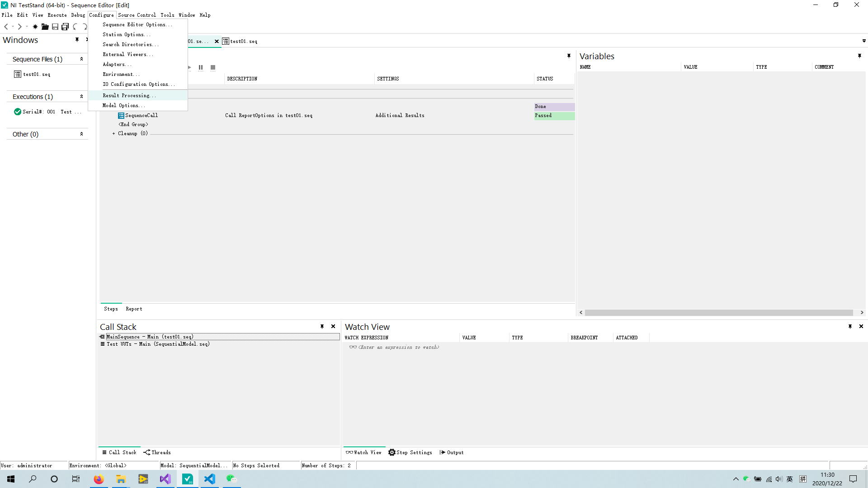This screenshot has width=868, height=488.
Task: Undo the last edit via the undo arrow
Action: tap(75, 27)
